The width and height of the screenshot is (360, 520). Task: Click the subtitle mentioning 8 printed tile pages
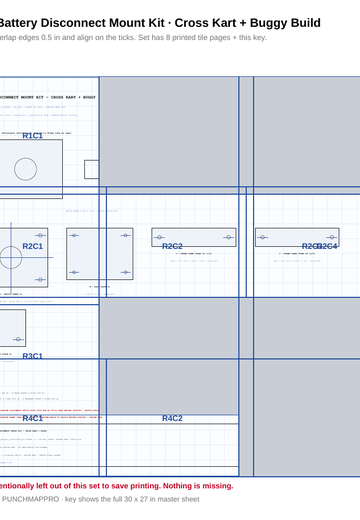tap(133, 38)
